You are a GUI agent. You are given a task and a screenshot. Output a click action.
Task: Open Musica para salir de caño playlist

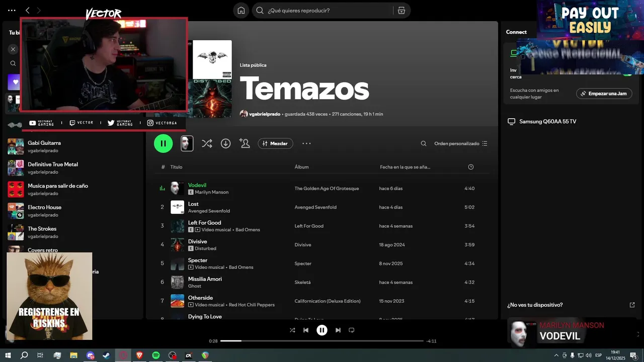point(58,186)
